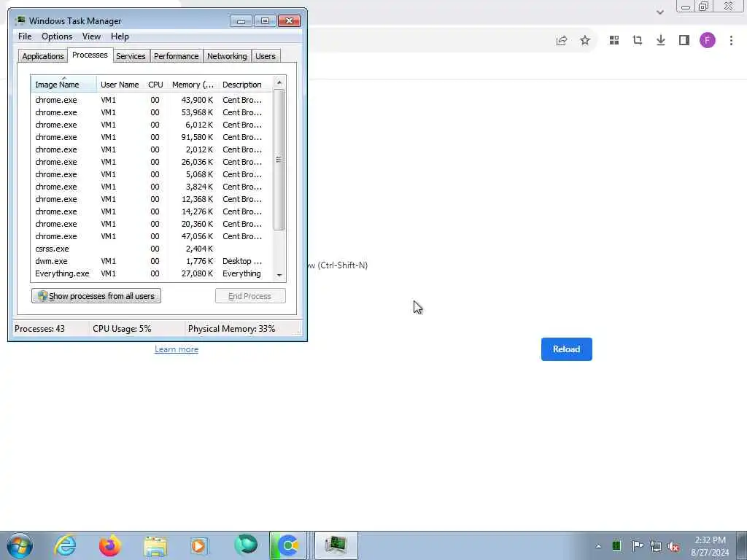Open Task Manager Help menu
Image resolution: width=747 pixels, height=560 pixels.
[120, 36]
